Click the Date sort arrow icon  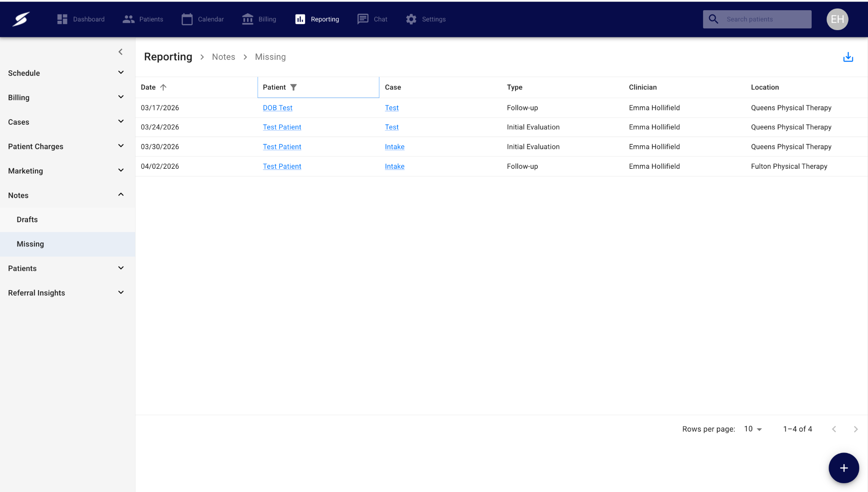coord(163,87)
